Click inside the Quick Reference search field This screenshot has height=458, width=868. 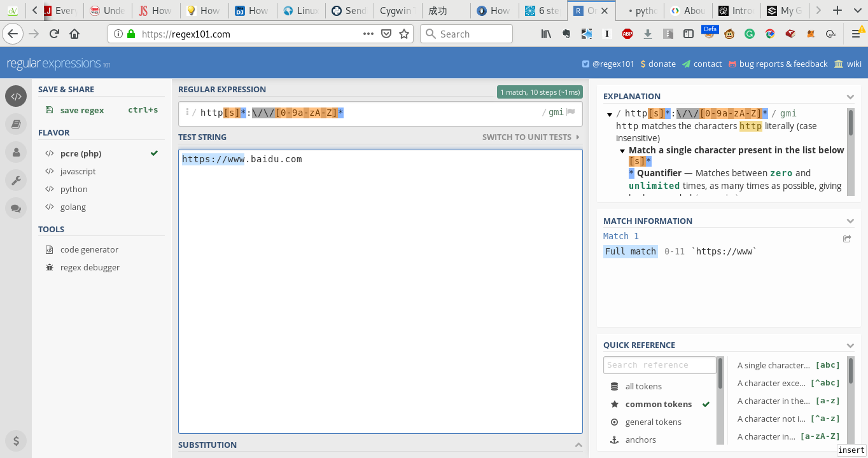coord(660,364)
